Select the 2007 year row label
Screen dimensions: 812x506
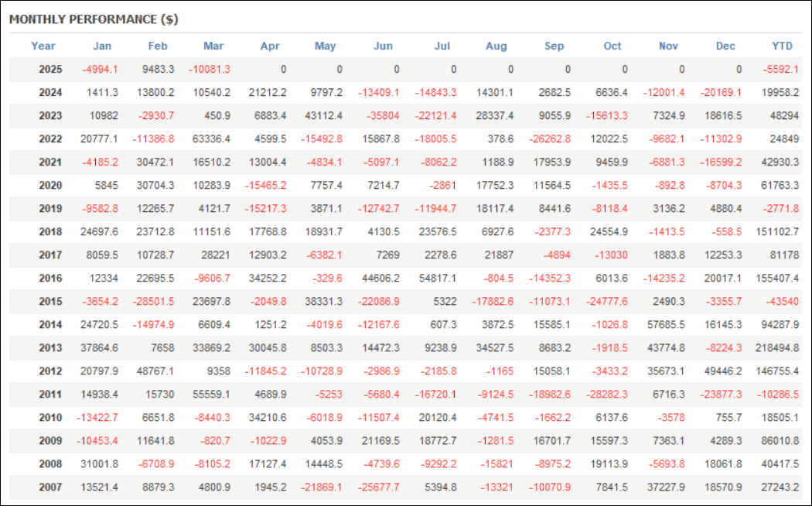[x=50, y=487]
